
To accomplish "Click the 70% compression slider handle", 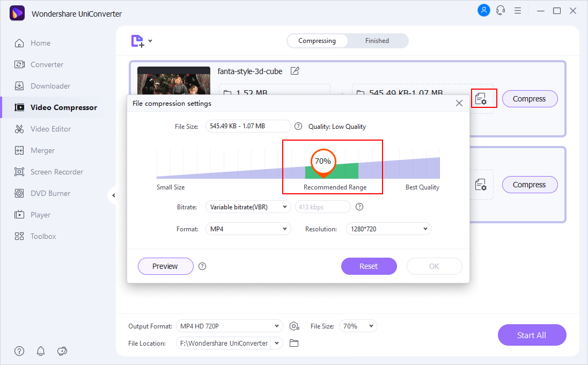I will tap(323, 163).
